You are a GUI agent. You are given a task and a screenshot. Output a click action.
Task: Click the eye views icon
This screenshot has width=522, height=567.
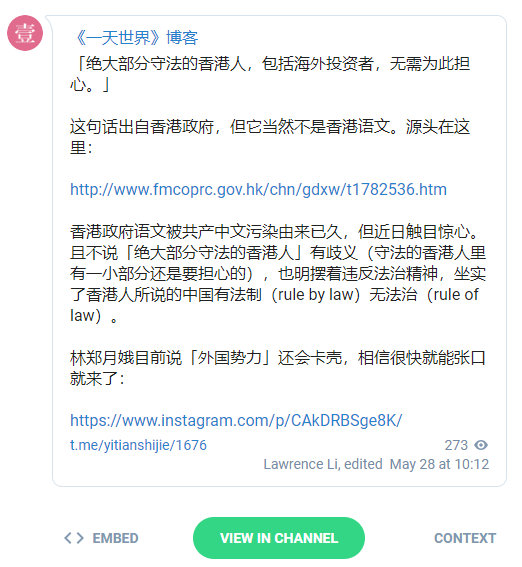pos(481,445)
